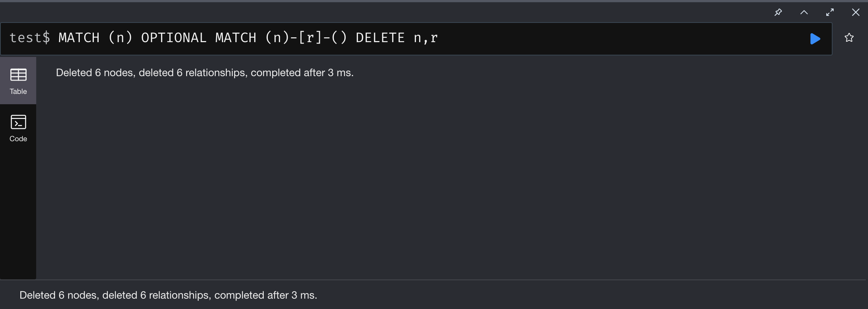Screen dimensions: 868x309
Task: Click the (n)-[r]-() pattern in query
Action: coord(306,38)
